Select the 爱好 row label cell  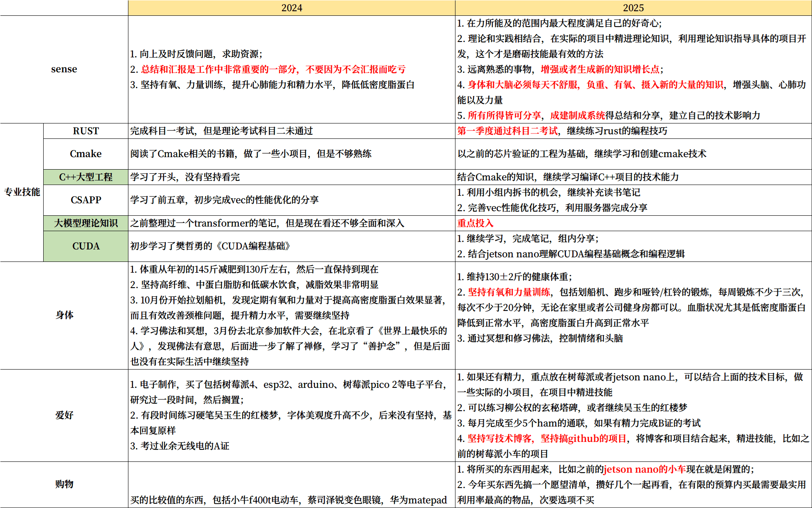tap(64, 415)
